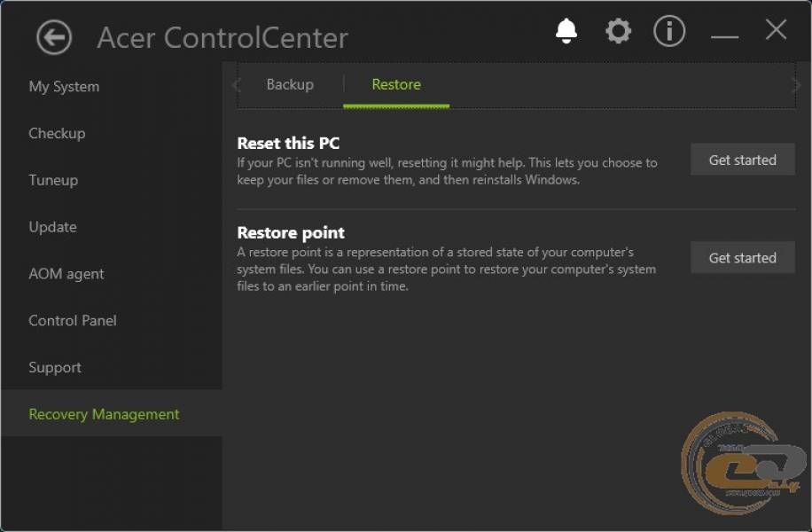The height and width of the screenshot is (532, 812).
Task: Click the Restore point heading
Action: pos(291,232)
